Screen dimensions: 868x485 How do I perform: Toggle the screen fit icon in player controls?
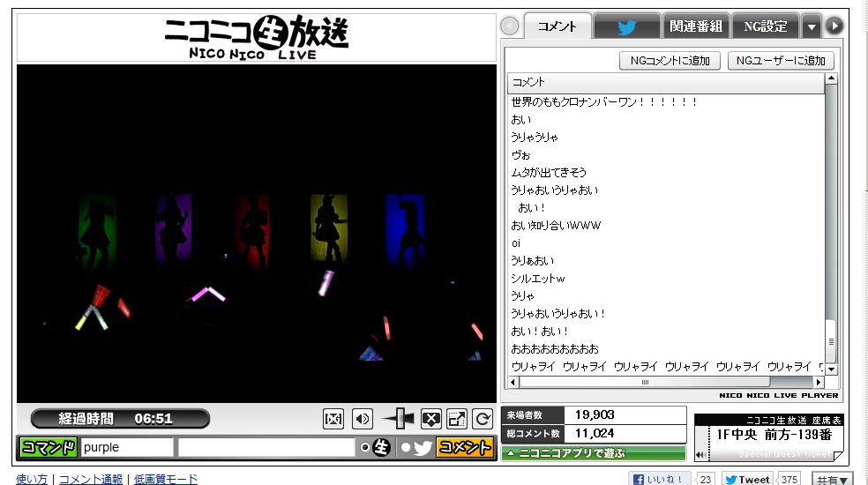point(333,419)
